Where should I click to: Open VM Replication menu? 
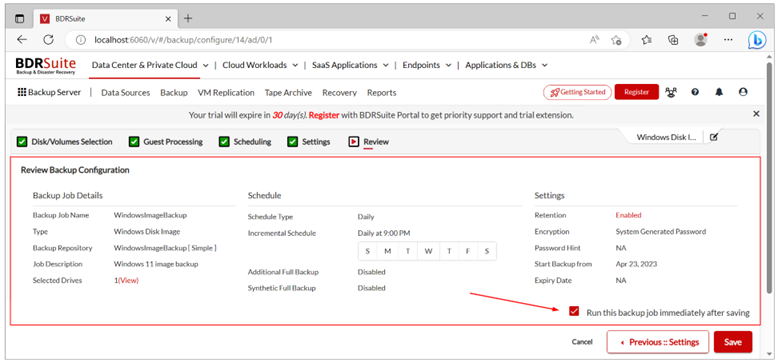click(226, 93)
